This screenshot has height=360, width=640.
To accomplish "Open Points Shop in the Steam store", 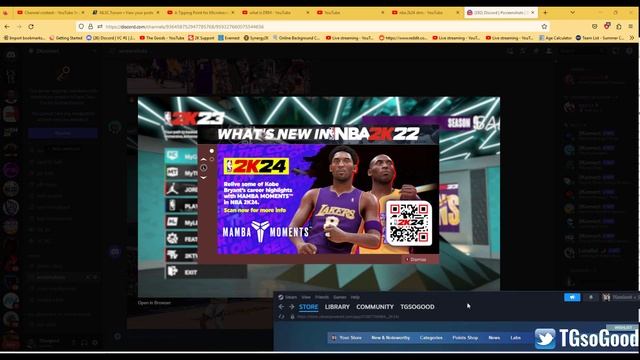I will tap(465, 338).
